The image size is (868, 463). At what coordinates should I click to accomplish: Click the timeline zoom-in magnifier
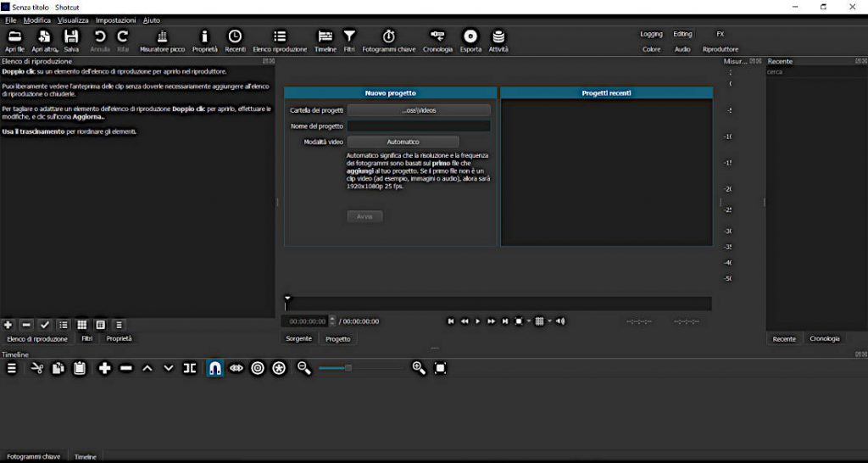(x=418, y=368)
